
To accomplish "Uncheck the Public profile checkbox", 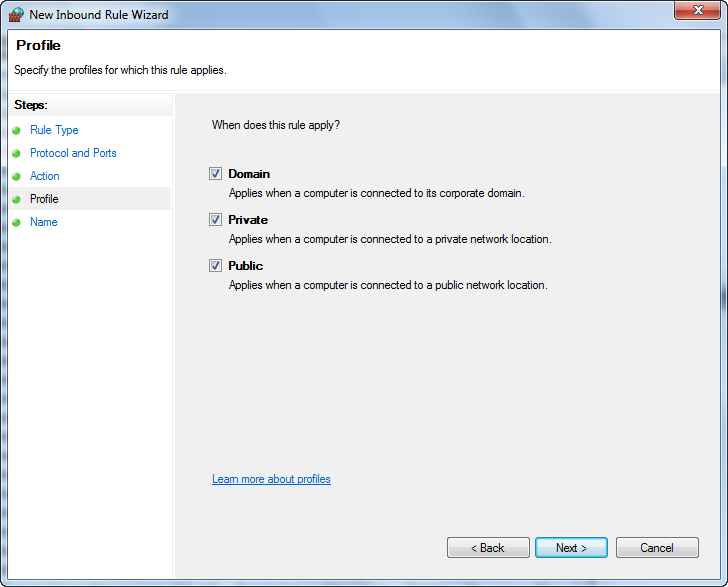I will click(215, 266).
